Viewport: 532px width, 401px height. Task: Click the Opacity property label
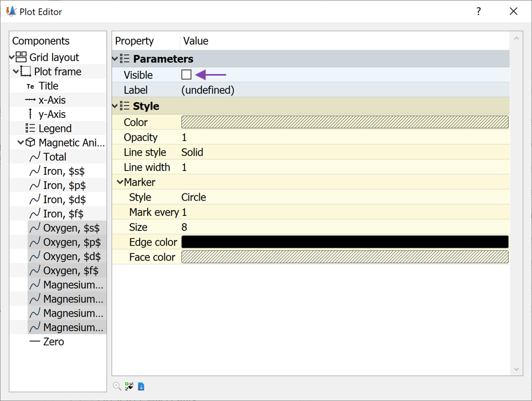(140, 137)
